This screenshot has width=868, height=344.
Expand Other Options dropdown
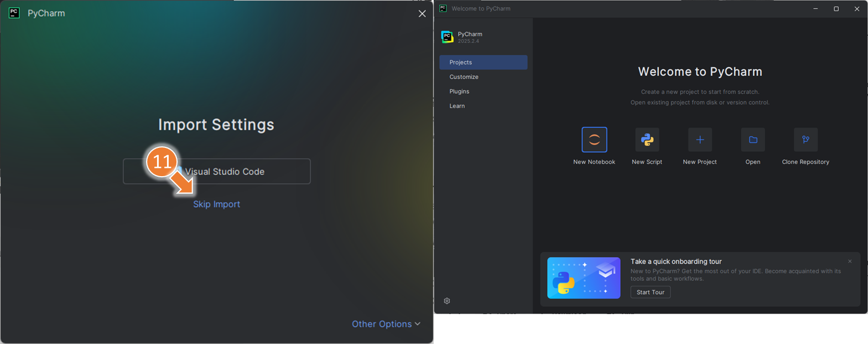pos(386,324)
